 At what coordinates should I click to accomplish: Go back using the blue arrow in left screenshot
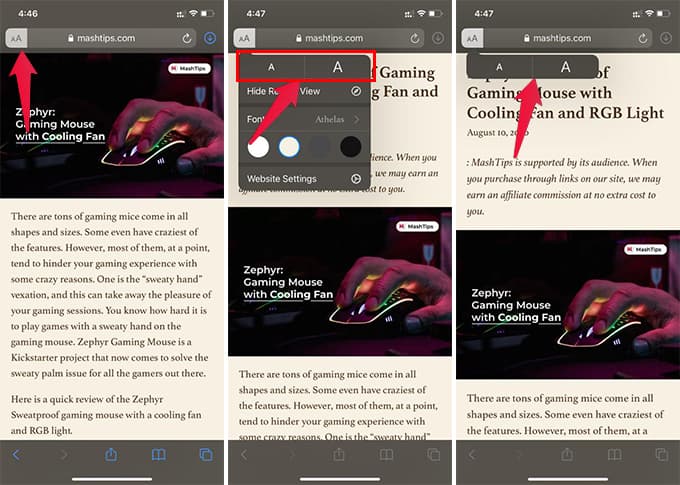click(16, 455)
